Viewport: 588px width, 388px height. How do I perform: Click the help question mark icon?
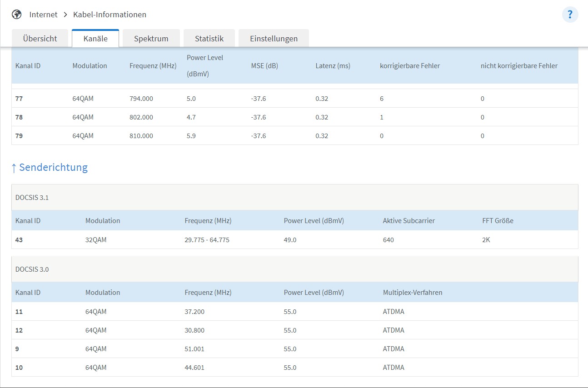[570, 15]
